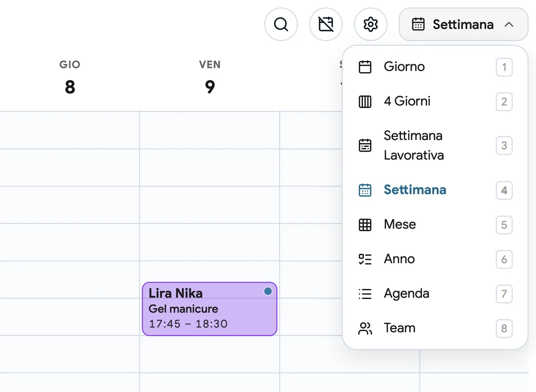Image resolution: width=536 pixels, height=392 pixels.
Task: Click the shortcut badge 3
Action: [x=504, y=146]
